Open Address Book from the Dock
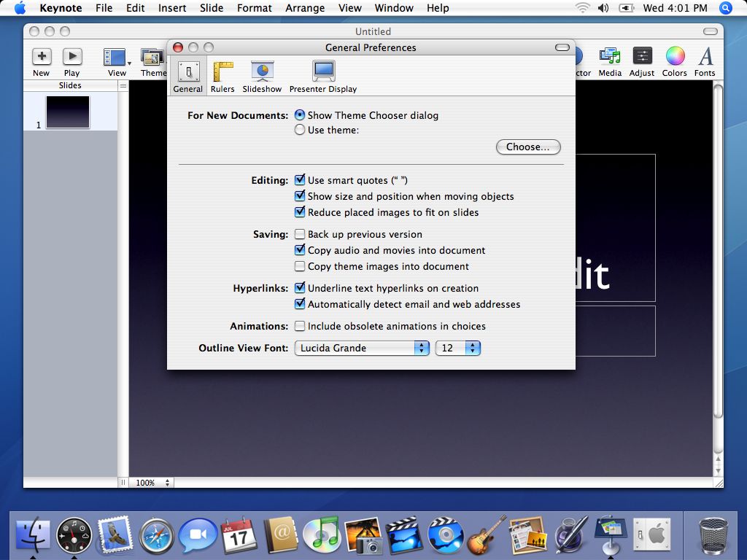Screen dimensions: 747x560 coord(281,536)
